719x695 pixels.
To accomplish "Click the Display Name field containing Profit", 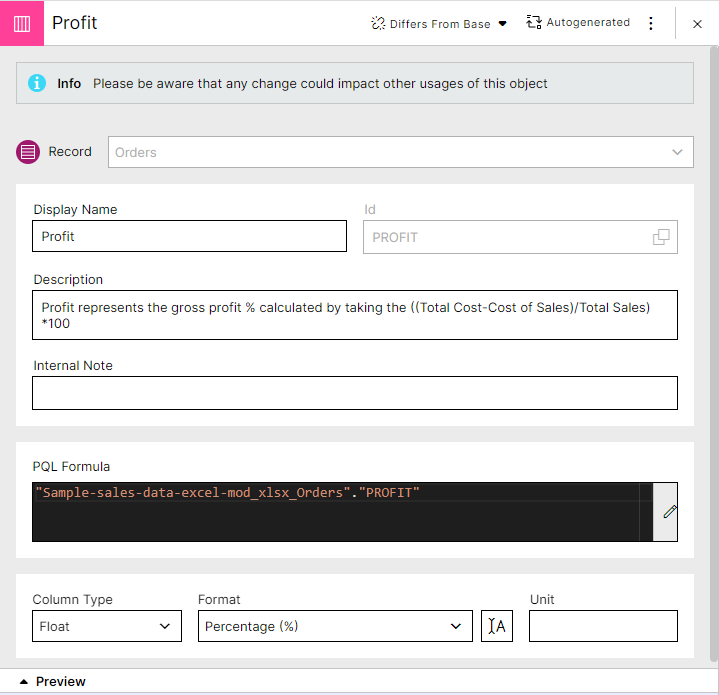I will tap(189, 236).
